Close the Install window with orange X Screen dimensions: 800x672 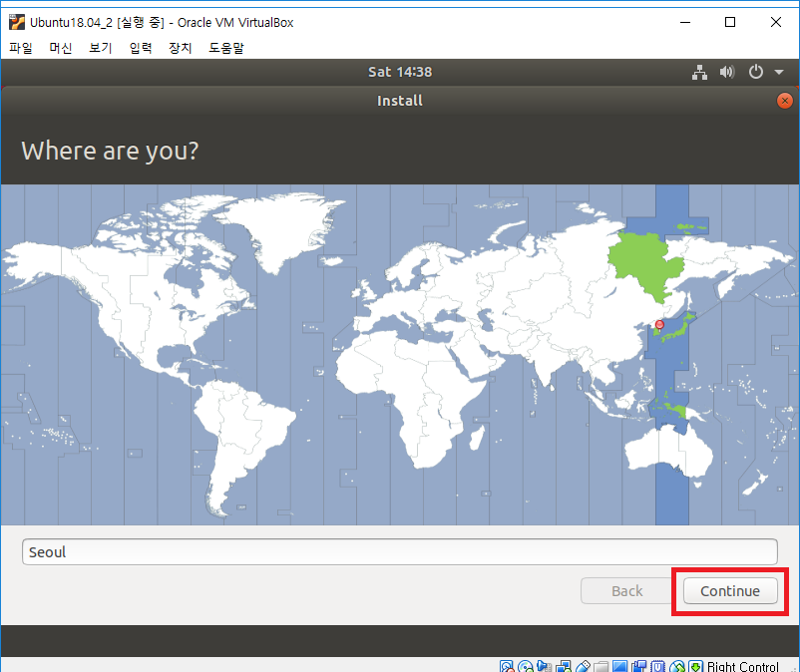coord(785,101)
